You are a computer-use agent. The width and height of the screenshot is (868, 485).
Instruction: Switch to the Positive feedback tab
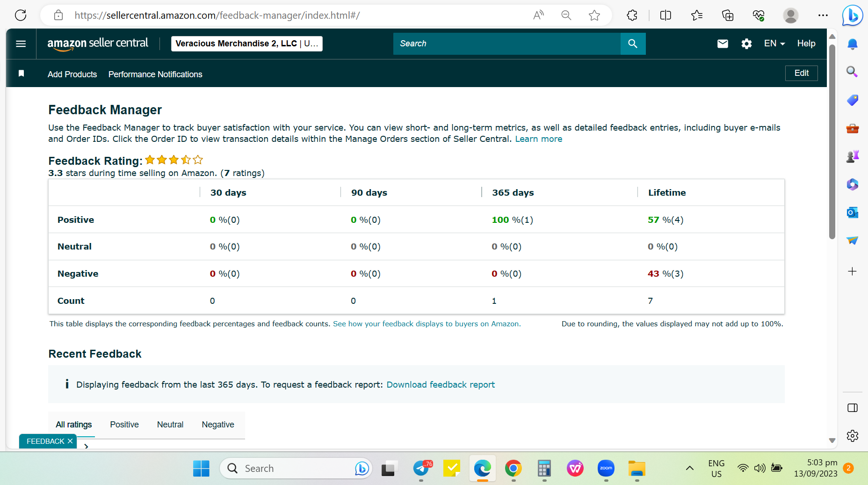coord(124,425)
